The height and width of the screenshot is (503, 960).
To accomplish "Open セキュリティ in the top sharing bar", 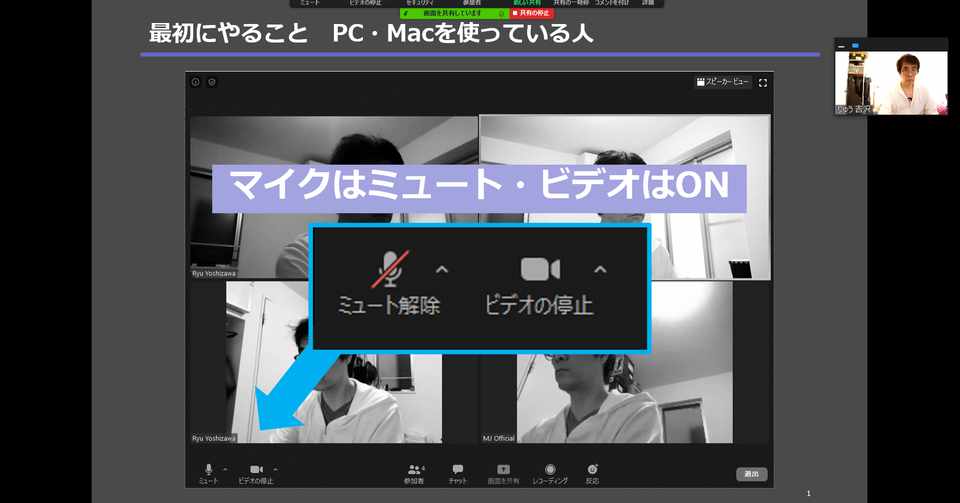I will coord(420,3).
